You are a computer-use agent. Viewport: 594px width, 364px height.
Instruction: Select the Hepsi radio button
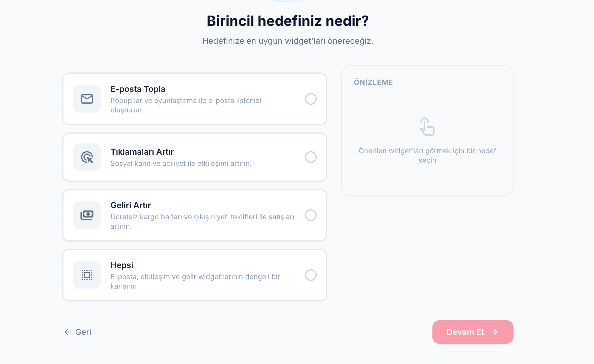point(311,275)
